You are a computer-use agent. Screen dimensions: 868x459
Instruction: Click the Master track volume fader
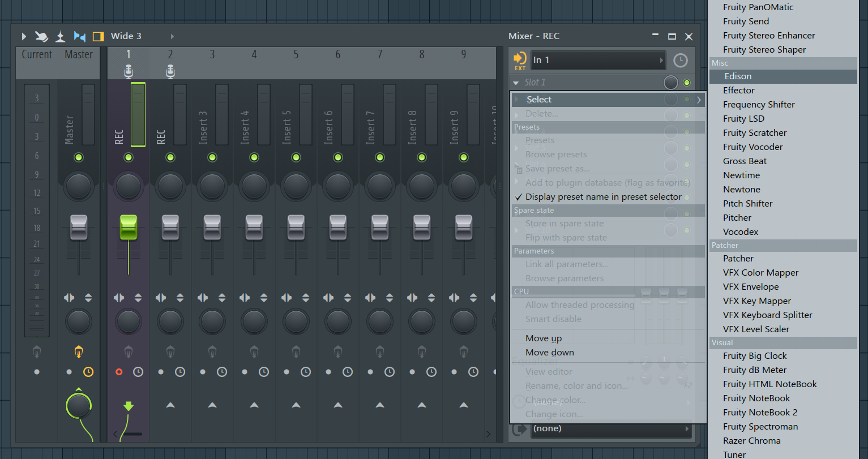tap(79, 228)
